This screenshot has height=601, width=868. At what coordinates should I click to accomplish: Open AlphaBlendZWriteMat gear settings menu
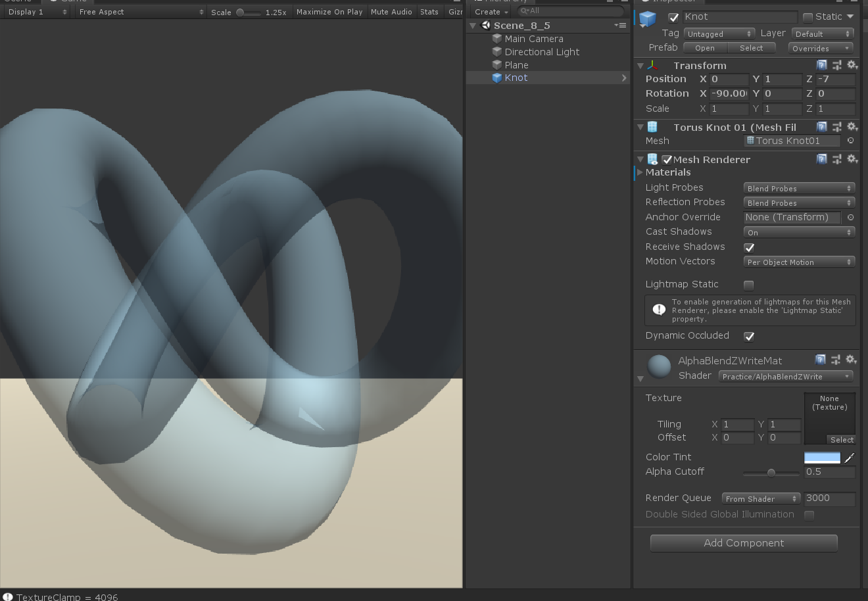click(851, 360)
